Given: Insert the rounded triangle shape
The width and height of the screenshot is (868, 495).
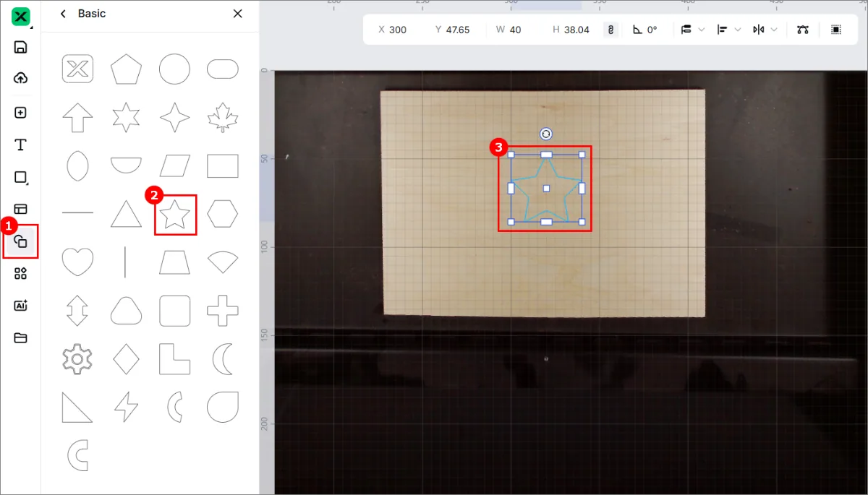Looking at the screenshot, I should pyautogui.click(x=126, y=310).
